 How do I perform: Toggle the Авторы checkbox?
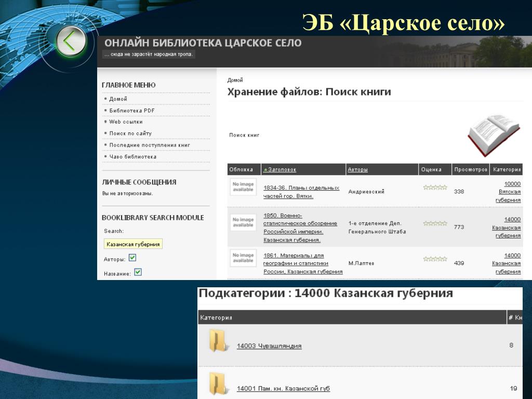coord(132,258)
